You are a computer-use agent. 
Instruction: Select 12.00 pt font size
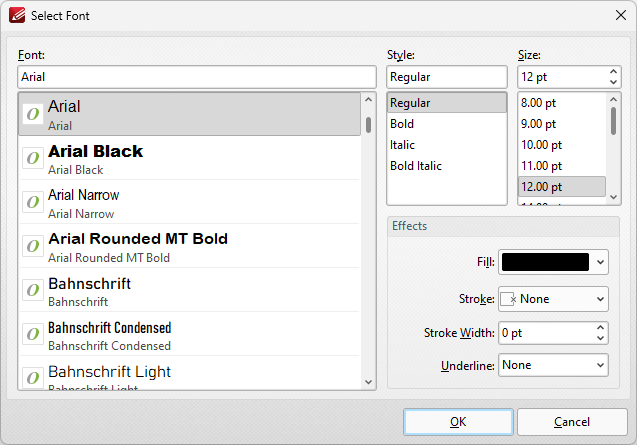[562, 187]
